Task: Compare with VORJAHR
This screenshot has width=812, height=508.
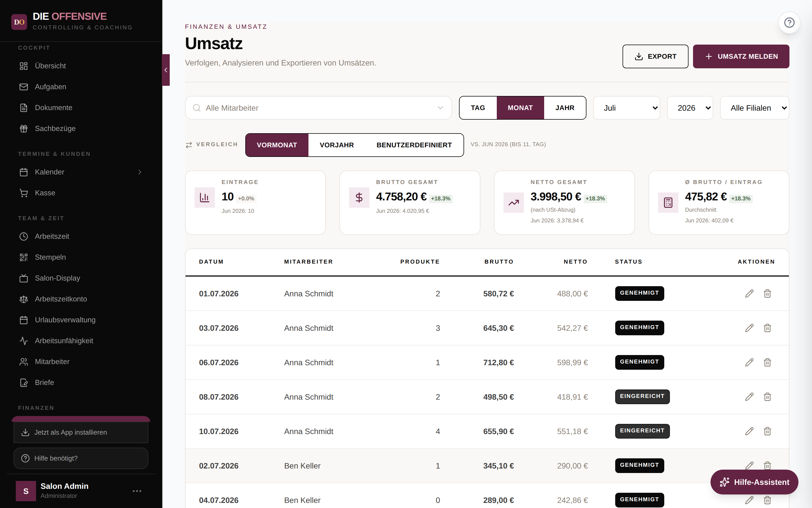Action: [337, 145]
